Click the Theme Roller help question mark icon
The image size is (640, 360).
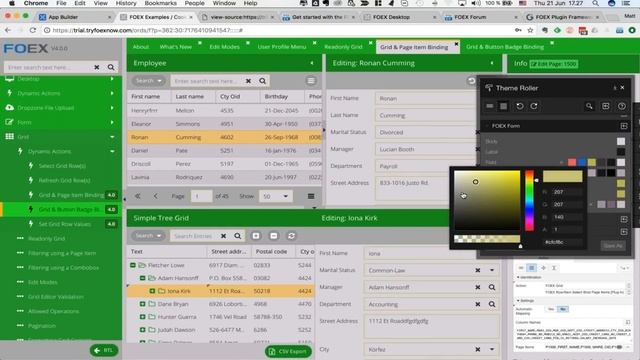click(x=621, y=106)
